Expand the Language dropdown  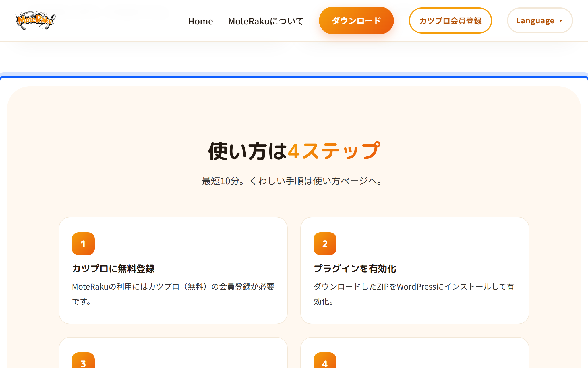pyautogui.click(x=540, y=21)
